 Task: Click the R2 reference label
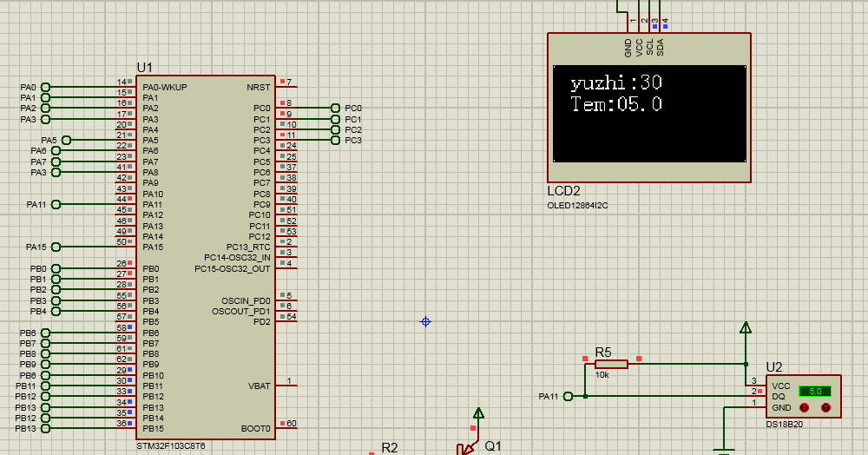point(390,448)
